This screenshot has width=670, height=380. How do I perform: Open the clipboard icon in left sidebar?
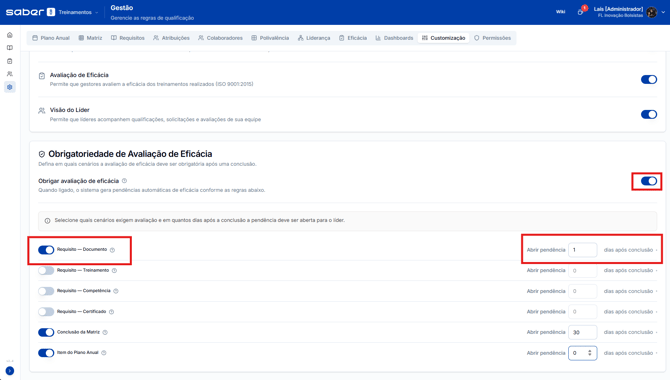coord(10,61)
